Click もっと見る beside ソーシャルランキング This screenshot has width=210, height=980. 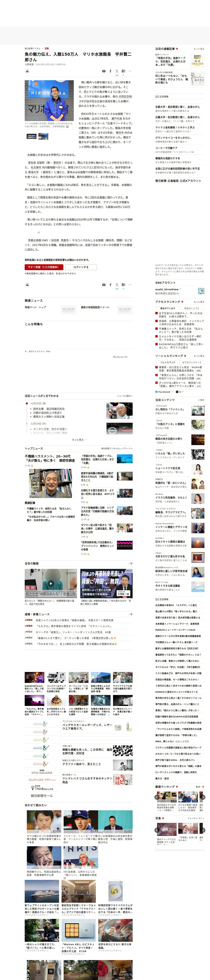(199, 356)
